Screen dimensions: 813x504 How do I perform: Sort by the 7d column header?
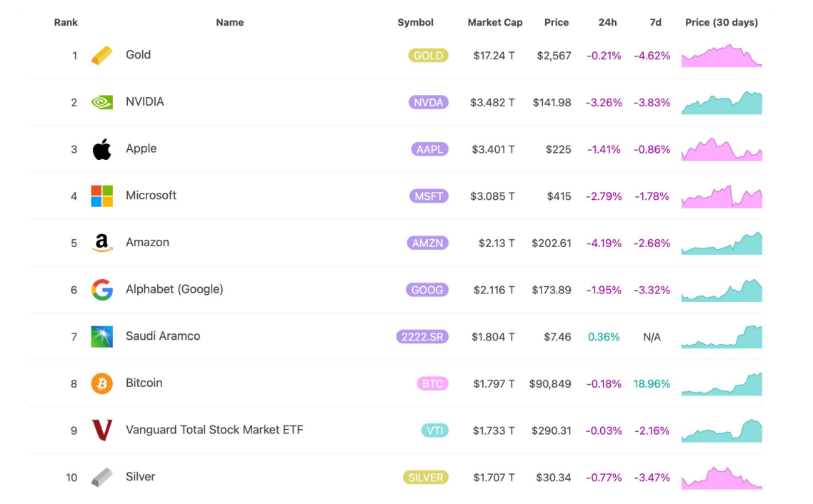(x=655, y=22)
